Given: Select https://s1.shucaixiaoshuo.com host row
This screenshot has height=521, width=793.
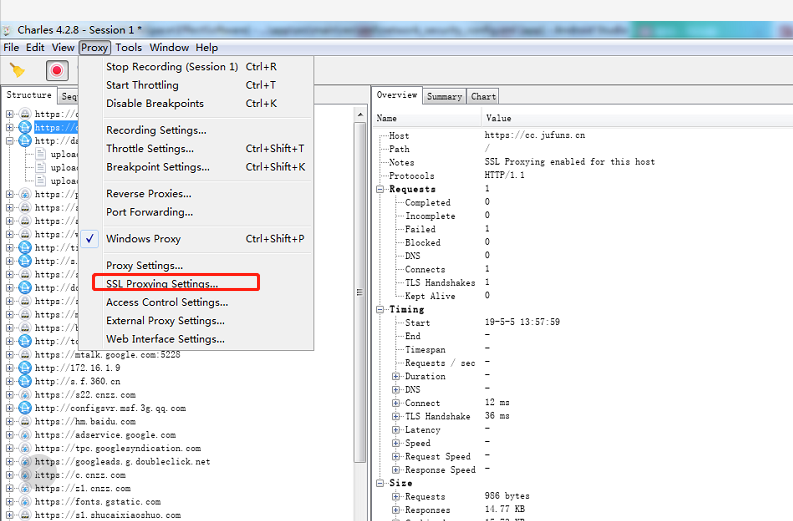Looking at the screenshot, I should pyautogui.click(x=107, y=515).
